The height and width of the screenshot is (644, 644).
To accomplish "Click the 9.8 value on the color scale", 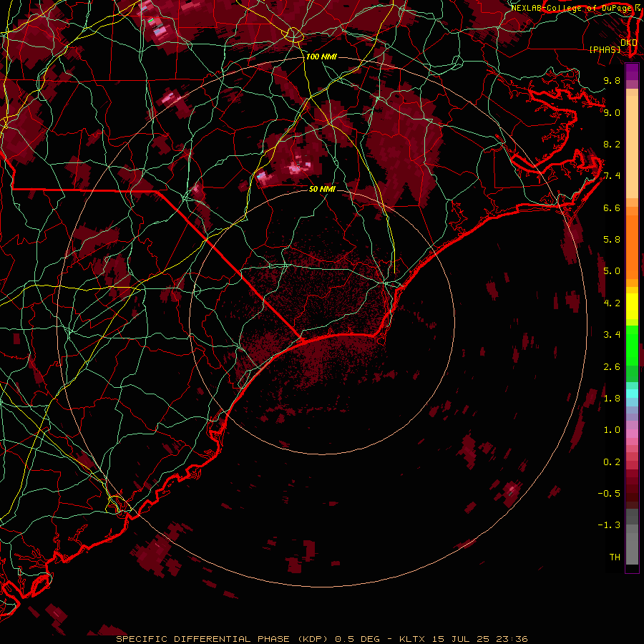I will [612, 80].
